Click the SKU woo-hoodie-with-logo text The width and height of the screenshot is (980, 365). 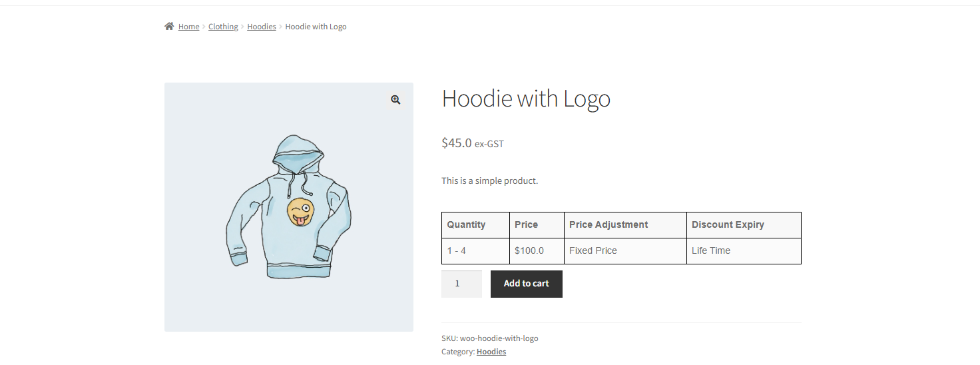pyautogui.click(x=489, y=338)
